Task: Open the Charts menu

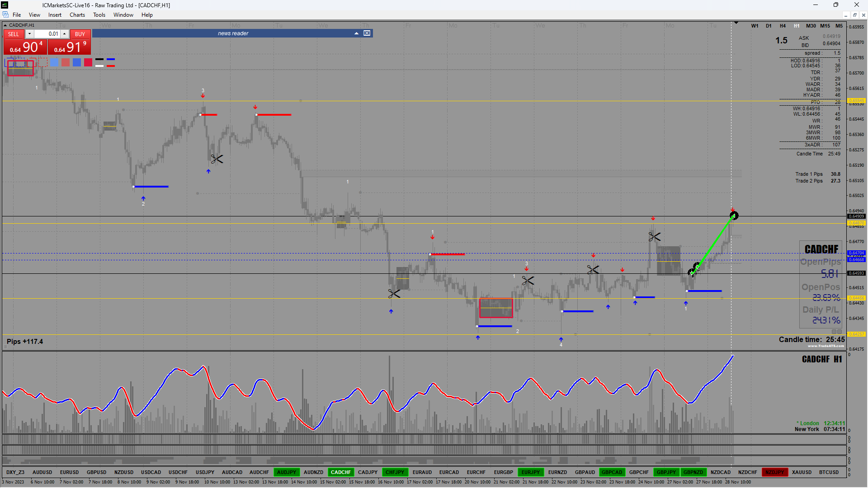Action: coord(77,15)
